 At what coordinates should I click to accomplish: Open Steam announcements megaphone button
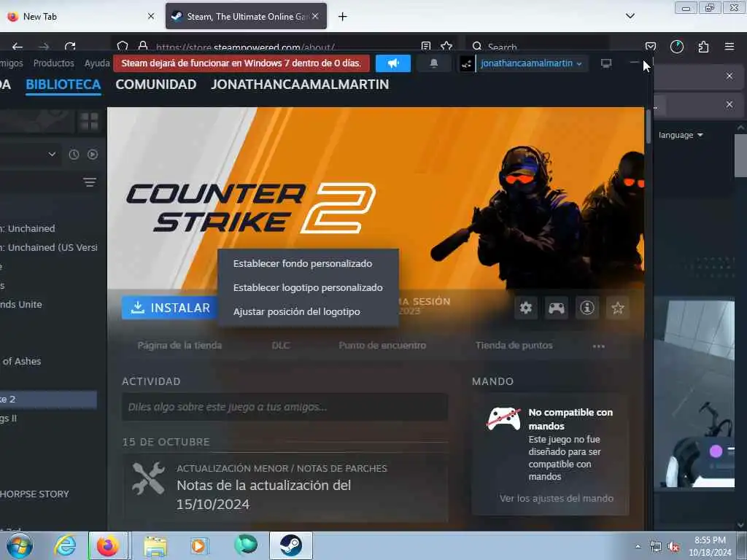coord(393,63)
